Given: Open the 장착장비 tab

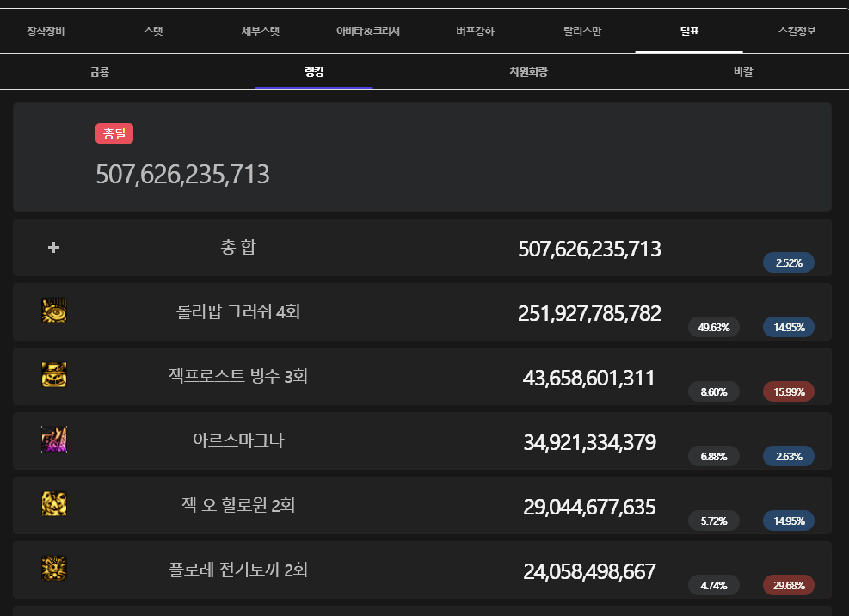Looking at the screenshot, I should click(46, 31).
